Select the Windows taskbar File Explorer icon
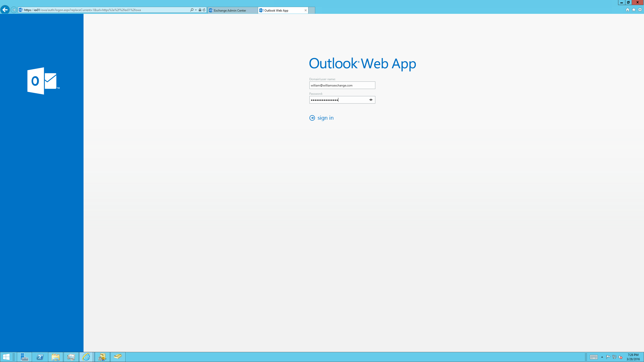644x362 pixels. (x=56, y=357)
